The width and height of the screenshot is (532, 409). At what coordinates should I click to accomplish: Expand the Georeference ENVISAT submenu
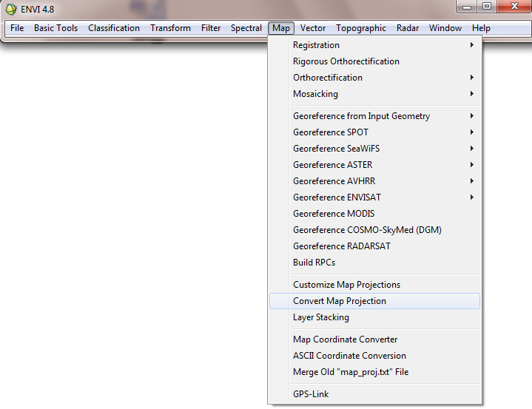[x=374, y=197]
